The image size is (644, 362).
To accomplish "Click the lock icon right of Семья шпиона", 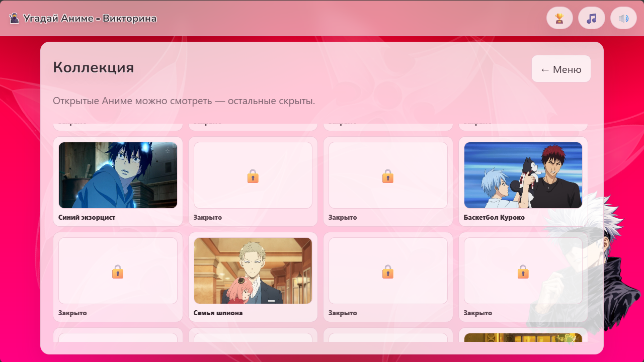I will click(387, 271).
